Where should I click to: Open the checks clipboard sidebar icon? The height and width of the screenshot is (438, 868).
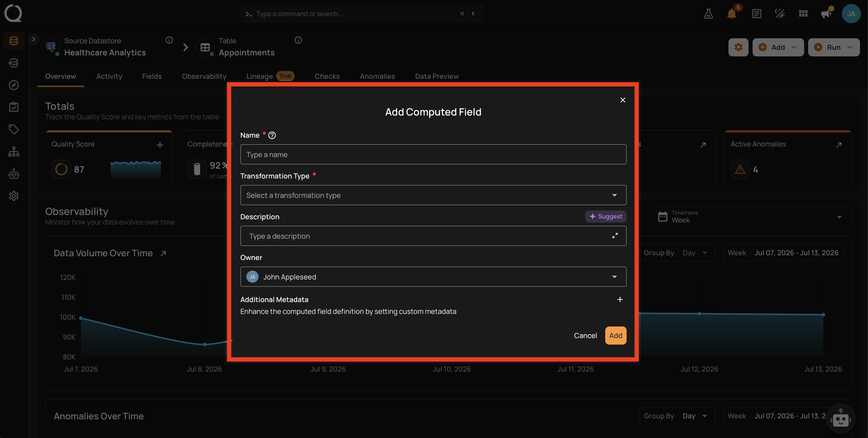[14, 107]
